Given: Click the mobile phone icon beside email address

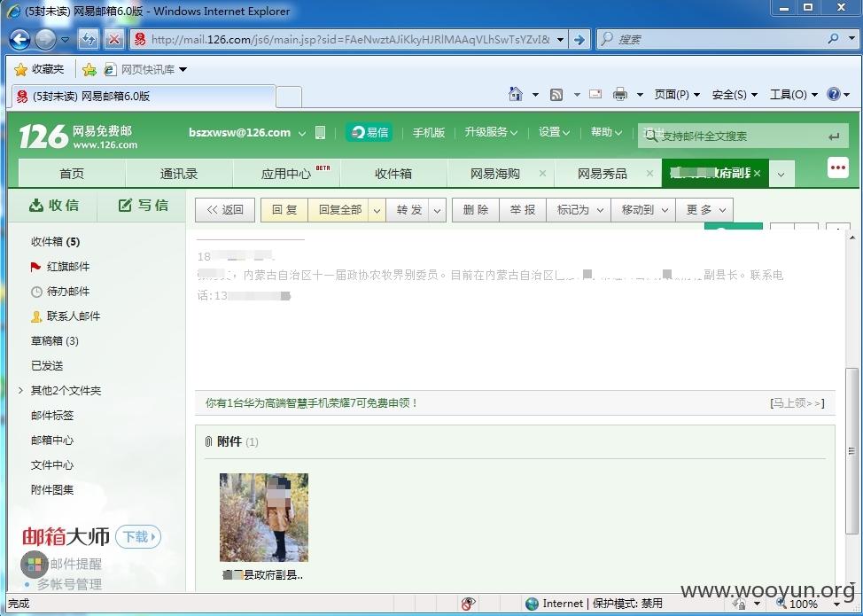Looking at the screenshot, I should 321,132.
